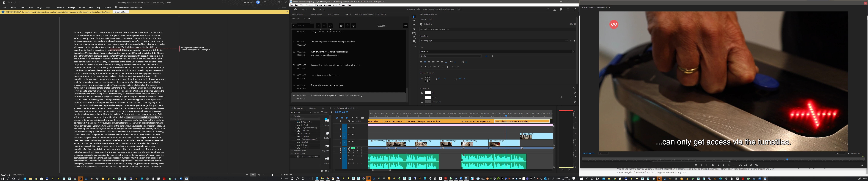Image resolution: width=868 pixels, height=181 pixels.
Task: Open the Export workspace
Action: point(321,10)
